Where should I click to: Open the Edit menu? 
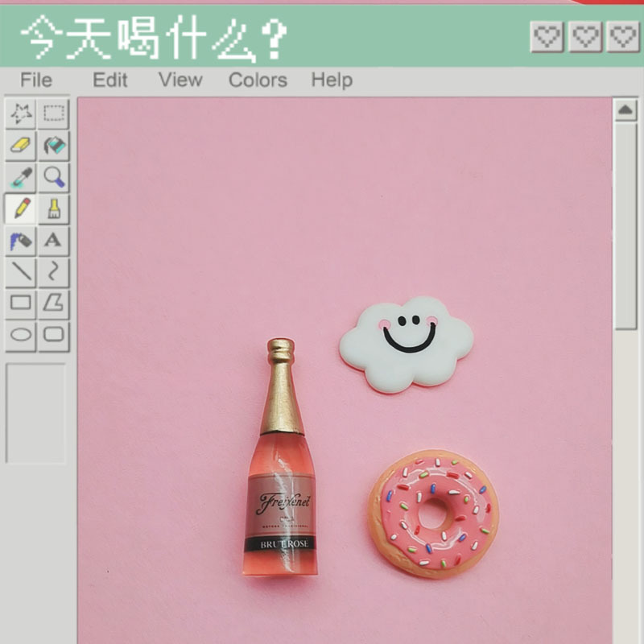click(x=110, y=80)
